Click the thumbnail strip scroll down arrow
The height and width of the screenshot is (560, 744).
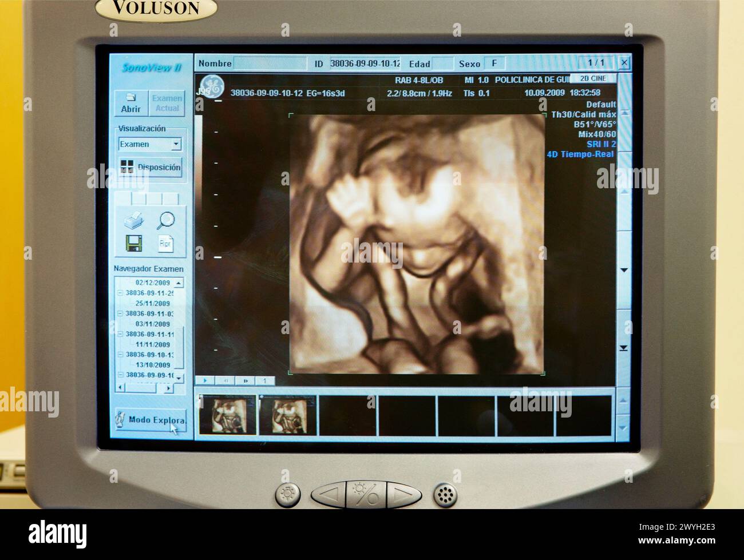623,428
